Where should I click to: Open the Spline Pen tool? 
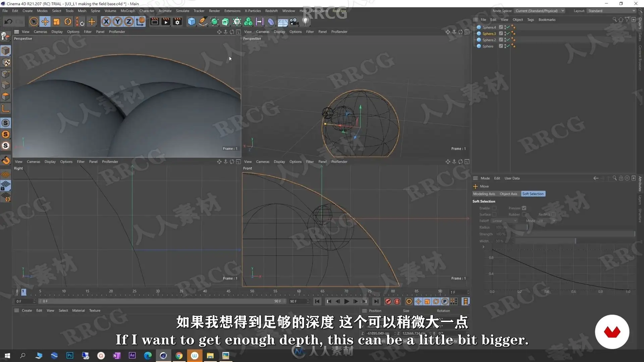point(203,22)
